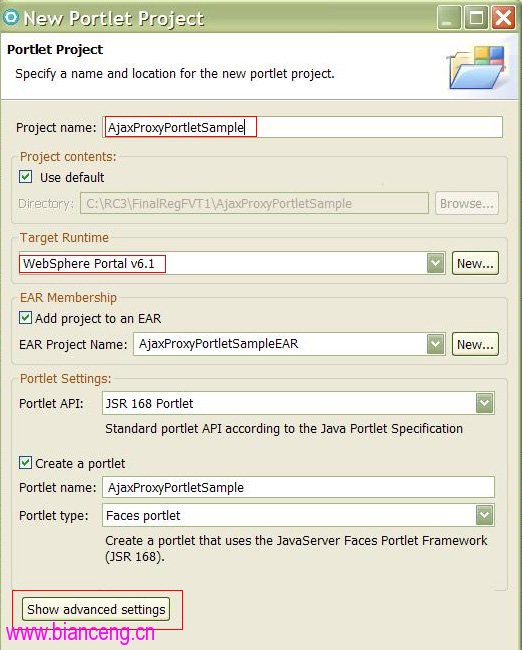Click the EAR Project Name text box

pyautogui.click(x=280, y=344)
